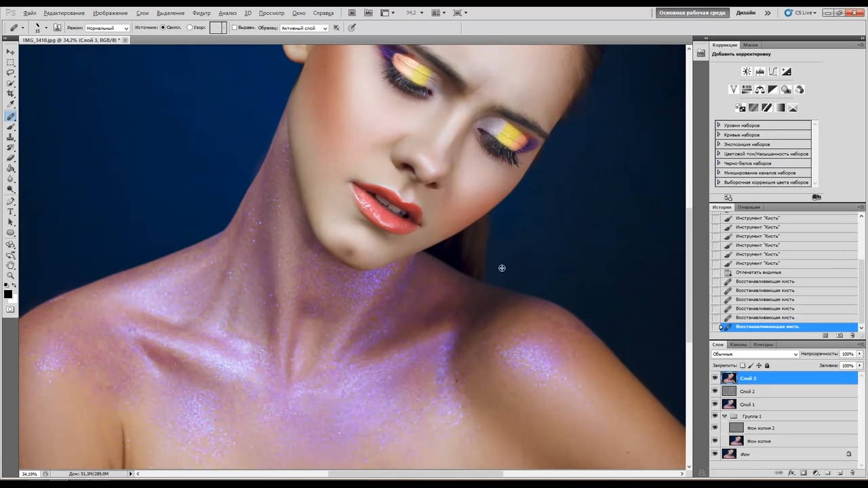Screen dimensions: 868x488
Task: Click the Lock all padlock icon
Action: (767, 365)
